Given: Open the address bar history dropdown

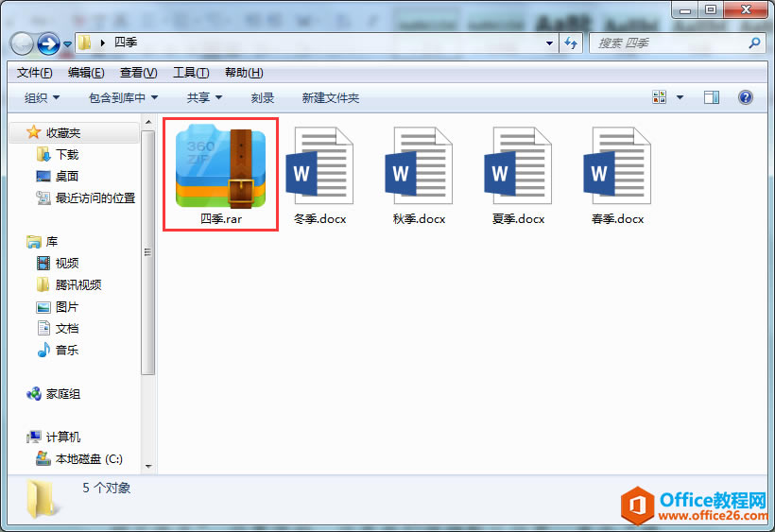Looking at the screenshot, I should [549, 43].
